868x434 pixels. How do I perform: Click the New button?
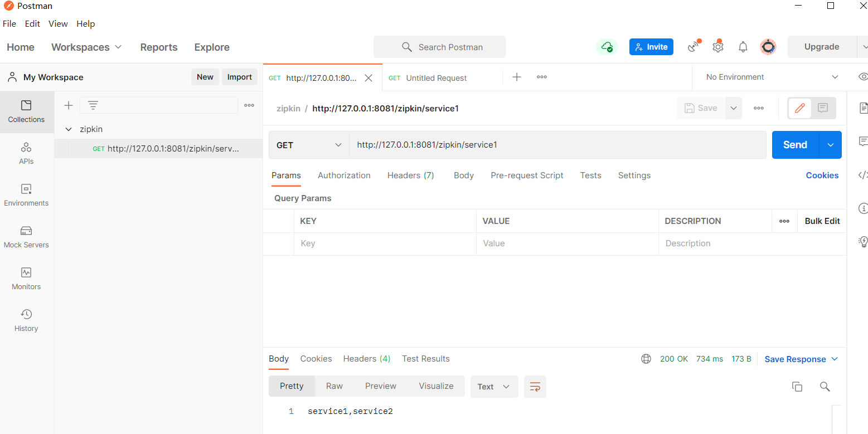pyautogui.click(x=205, y=77)
